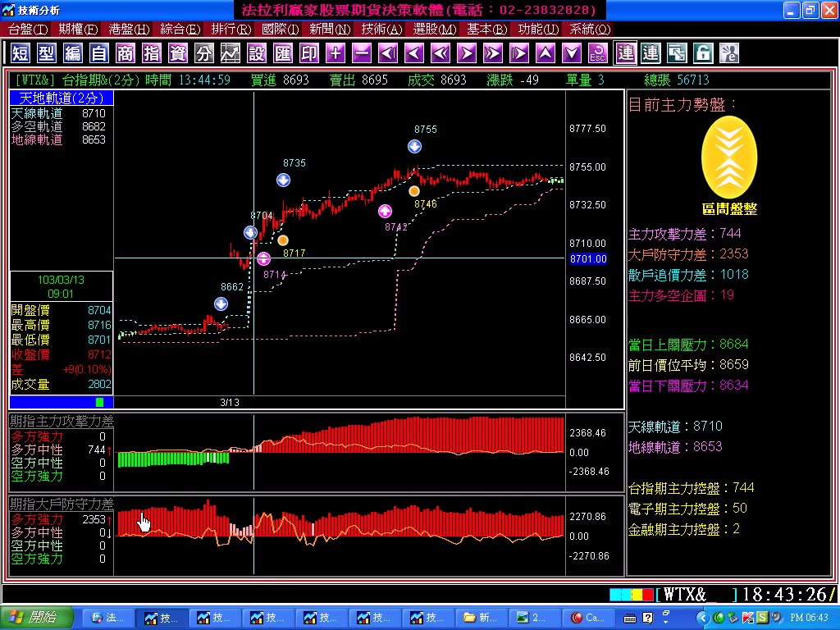Click the minus zoom-out toolbar icon
Image resolution: width=840 pixels, height=630 pixels.
pos(362,53)
